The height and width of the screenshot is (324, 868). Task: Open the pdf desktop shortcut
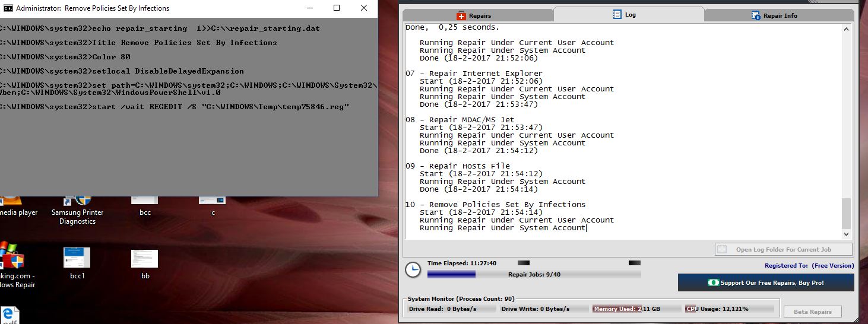[x=9, y=315]
